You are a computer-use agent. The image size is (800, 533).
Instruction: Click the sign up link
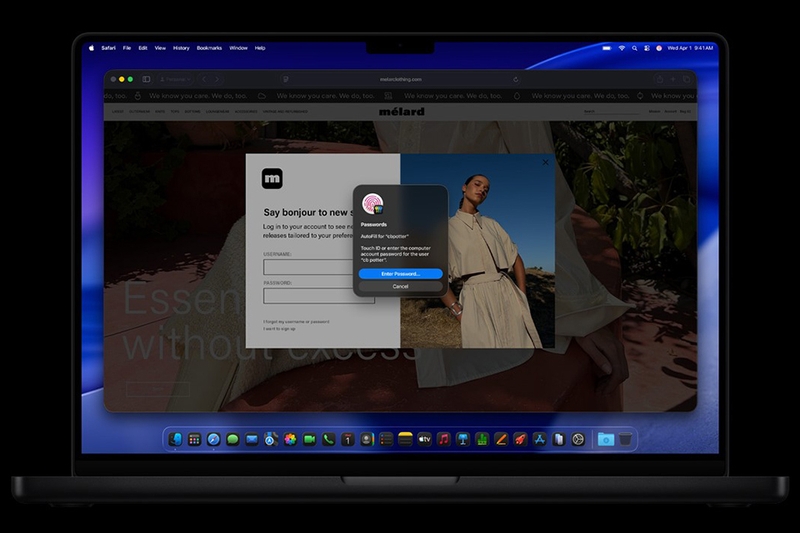pyautogui.click(x=279, y=329)
